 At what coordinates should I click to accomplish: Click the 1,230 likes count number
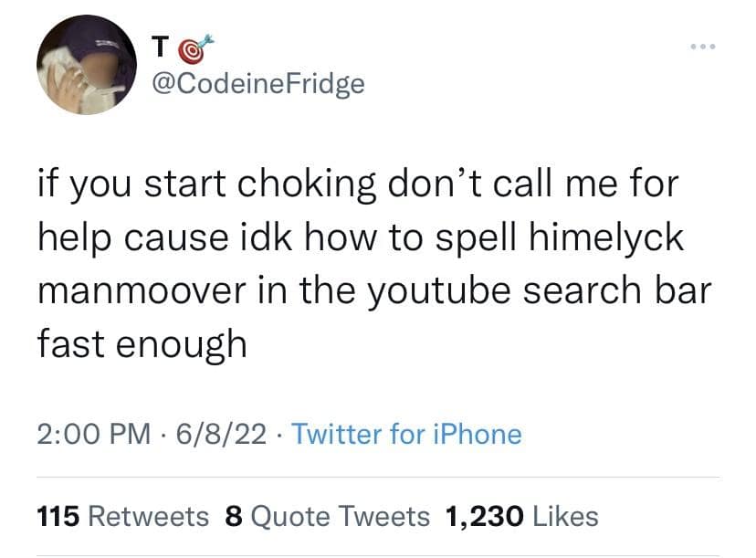[483, 517]
